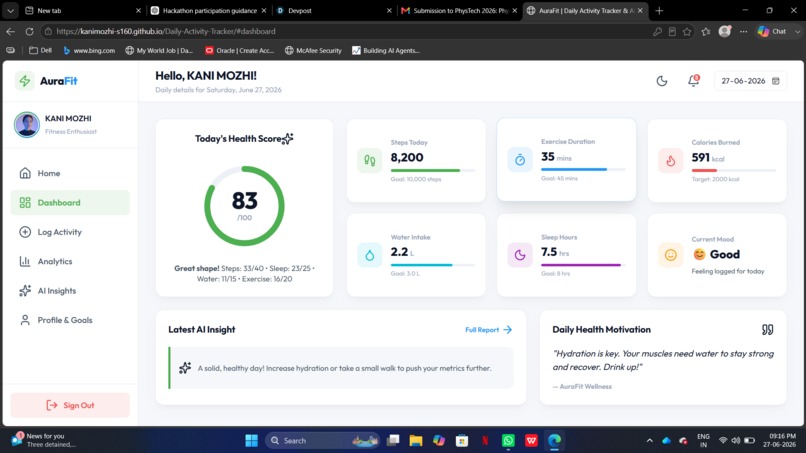Click the Sleep Hours purple progress bar
Screen dimensions: 806x453
[x=583, y=265]
